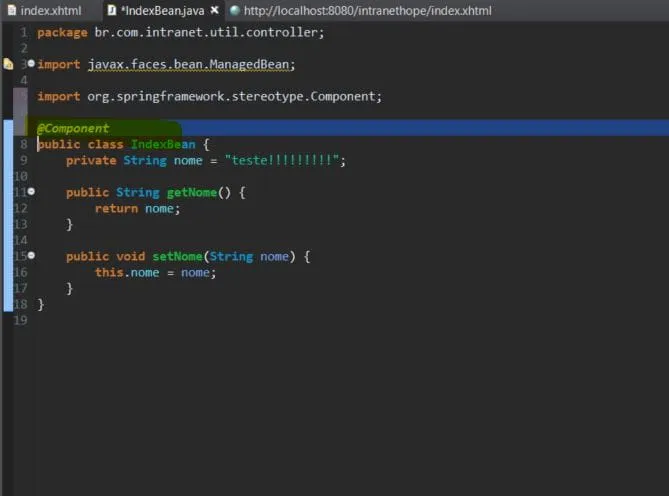The image size is (669, 496).
Task: Click the String nome parameter of setNome
Action: click(x=250, y=256)
